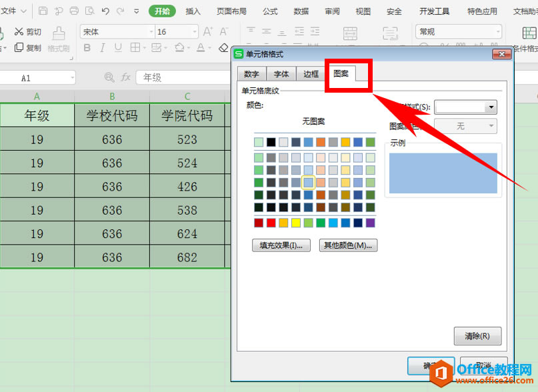Viewport: 538px width, 392px height.
Task: Click the Copy (复制) icon
Action: click(x=19, y=47)
